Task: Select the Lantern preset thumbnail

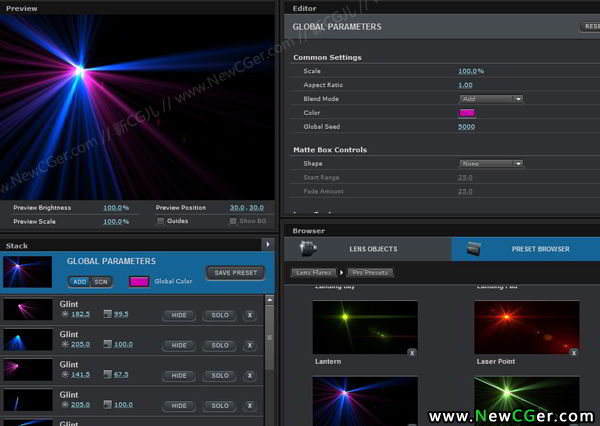Action: [365, 327]
